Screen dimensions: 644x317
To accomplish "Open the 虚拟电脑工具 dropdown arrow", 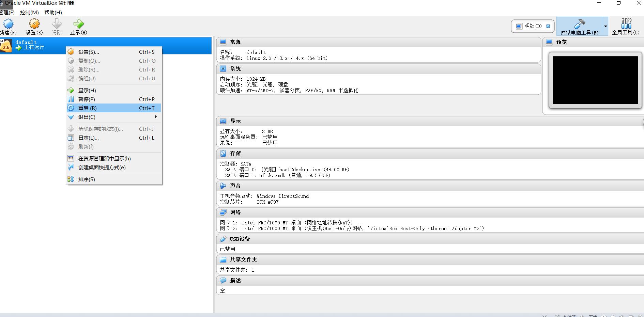I will pyautogui.click(x=605, y=26).
